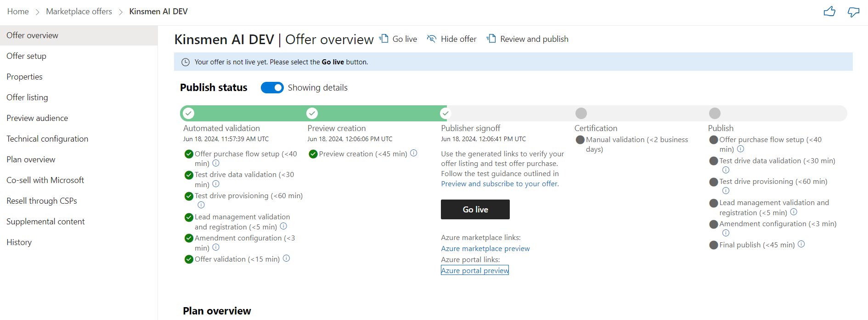Click the Plan overview section heading
This screenshot has width=868, height=320.
[217, 311]
